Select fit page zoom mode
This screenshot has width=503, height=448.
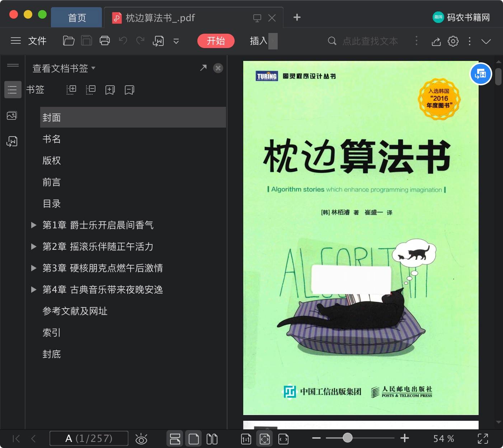(265, 439)
